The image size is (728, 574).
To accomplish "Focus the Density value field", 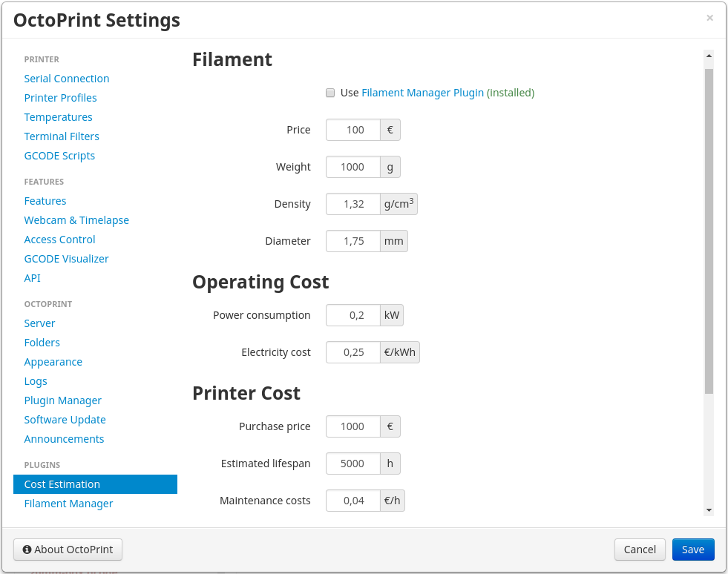I will [352, 204].
